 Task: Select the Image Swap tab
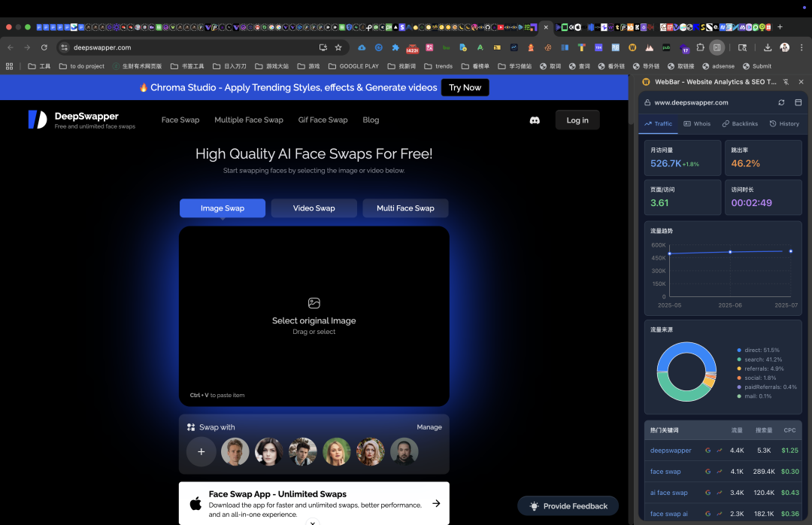[222, 208]
